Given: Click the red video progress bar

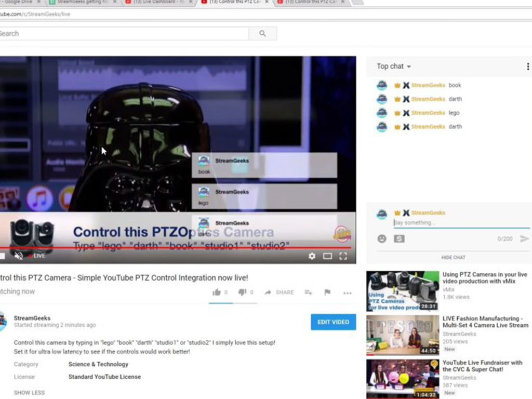Looking at the screenshot, I should [x=176, y=248].
